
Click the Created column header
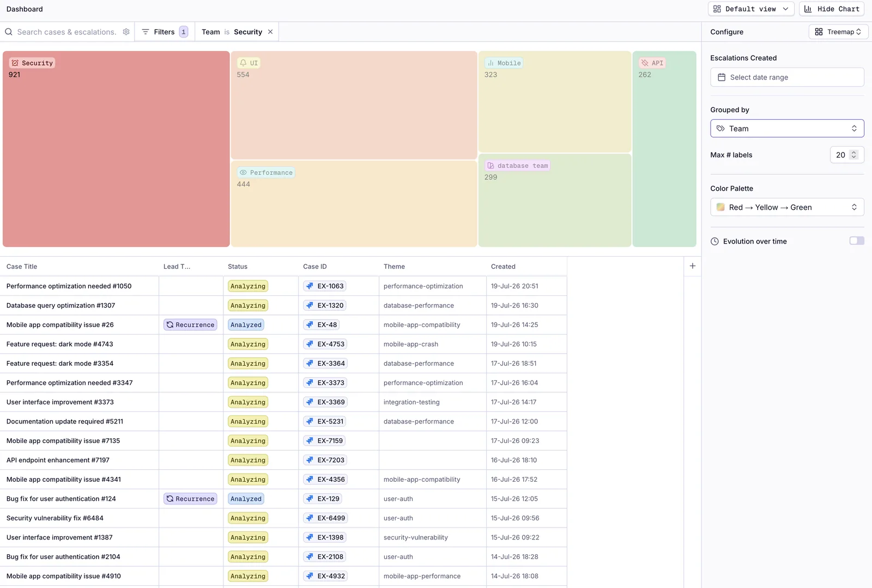[503, 266]
